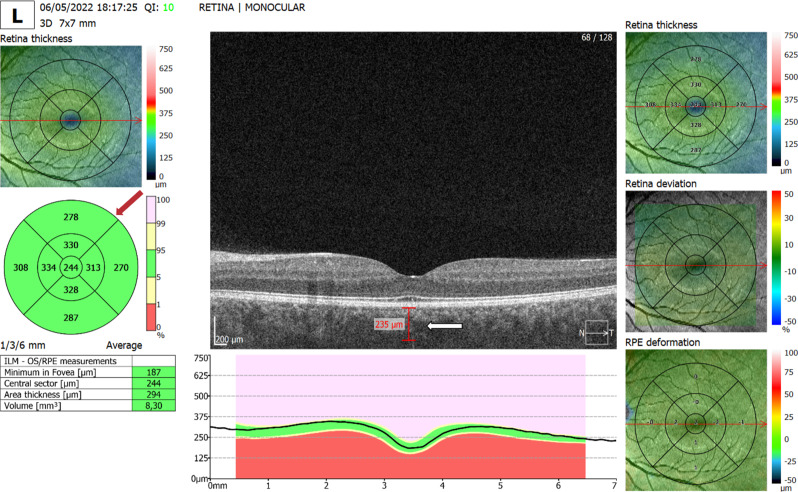Click the thickness profile chart
The width and height of the screenshot is (798, 492).
(x=413, y=417)
